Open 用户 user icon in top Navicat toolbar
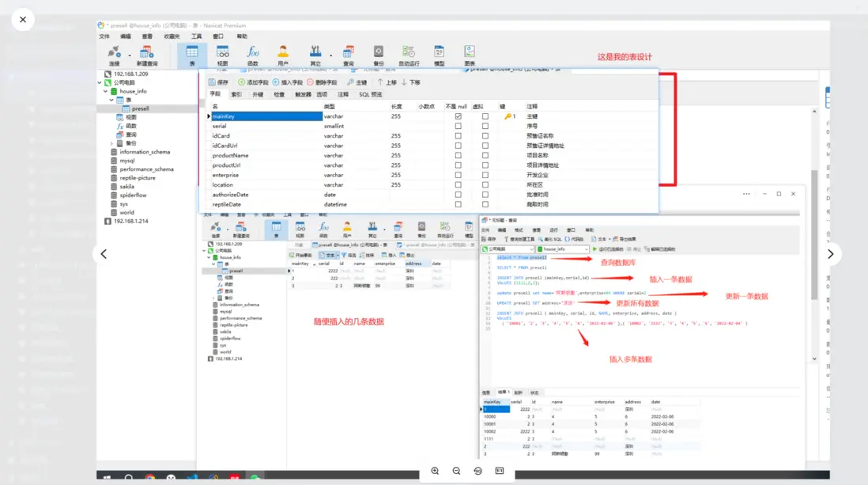Screen dimensions: 868x485 coord(283,55)
